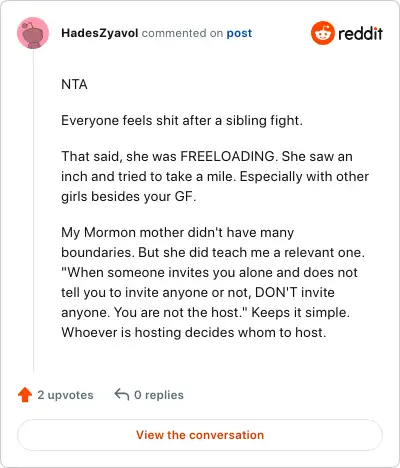Click the orange upvote arrow icon

(x=25, y=395)
